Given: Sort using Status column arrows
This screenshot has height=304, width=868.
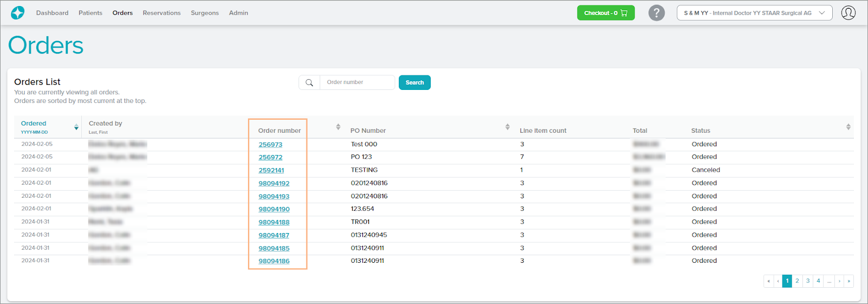Looking at the screenshot, I should [x=848, y=127].
